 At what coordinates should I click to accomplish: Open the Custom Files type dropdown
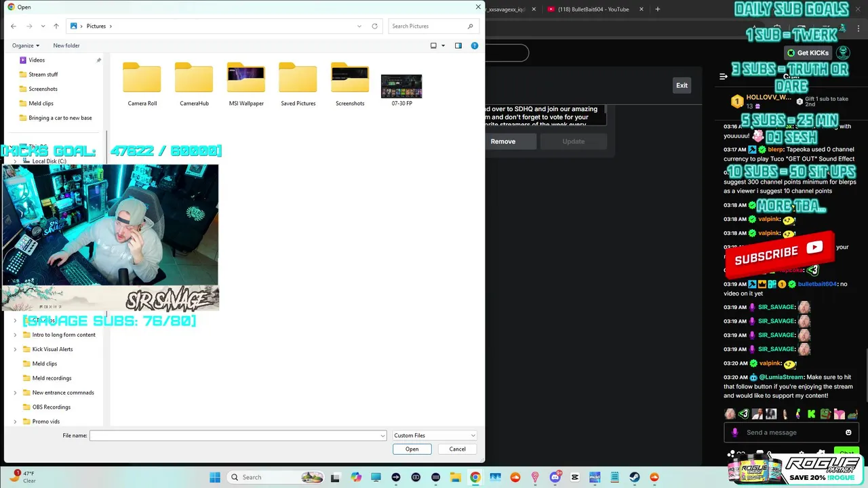(434, 435)
